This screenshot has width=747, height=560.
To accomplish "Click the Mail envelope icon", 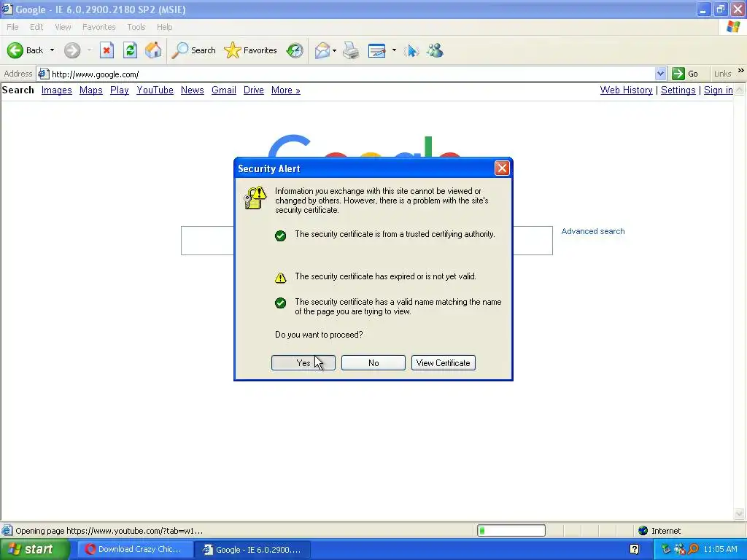I will pyautogui.click(x=322, y=50).
